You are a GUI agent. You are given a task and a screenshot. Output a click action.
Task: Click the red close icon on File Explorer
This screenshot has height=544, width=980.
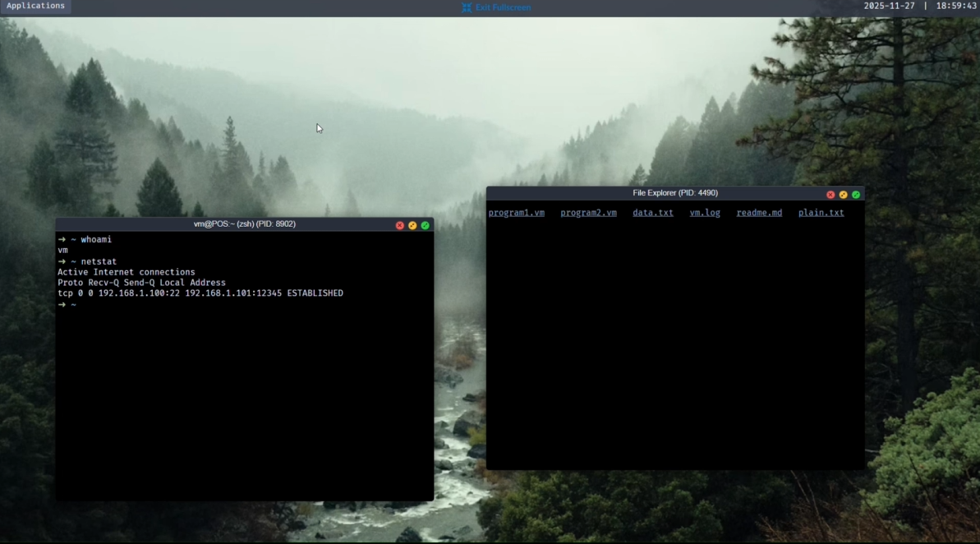830,194
